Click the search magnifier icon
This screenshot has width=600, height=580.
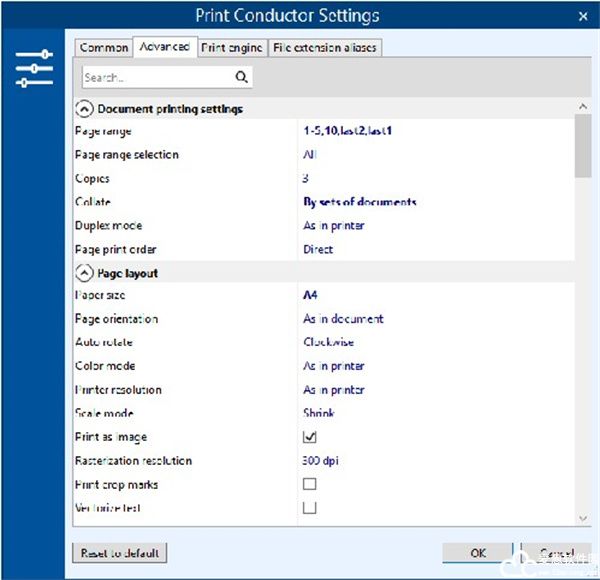pyautogui.click(x=241, y=77)
